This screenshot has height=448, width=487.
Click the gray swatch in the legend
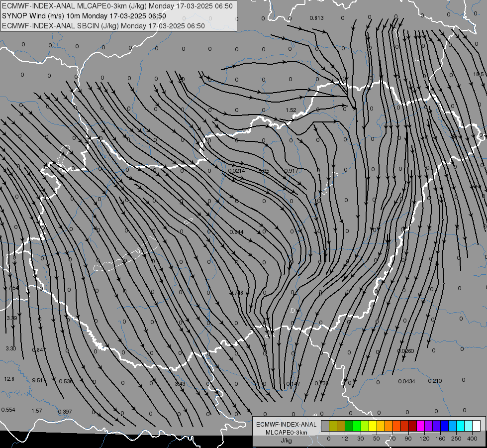coord(325,426)
